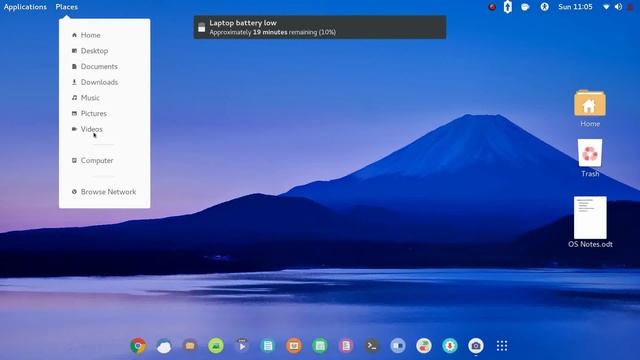Screen dimensions: 640x360
Task: Open the red-green toggles dock icon
Action: [x=424, y=346]
